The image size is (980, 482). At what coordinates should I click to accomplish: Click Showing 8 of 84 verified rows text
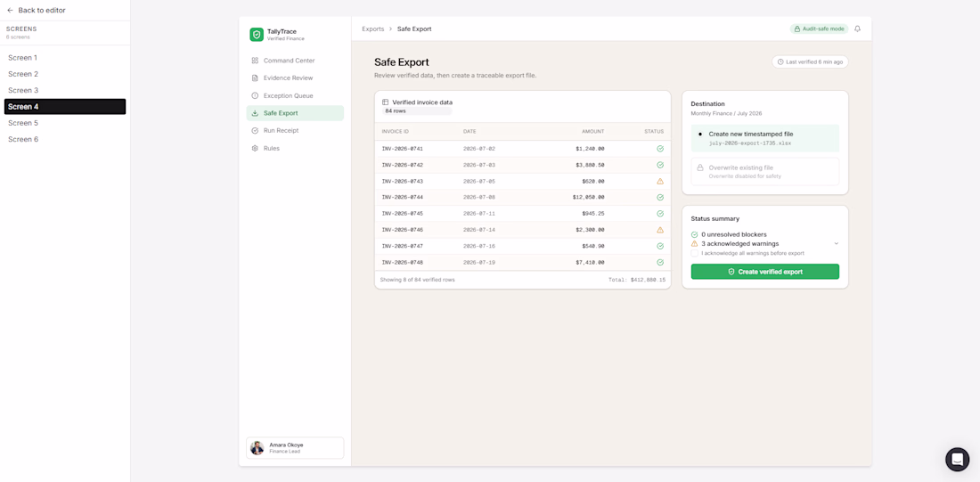(x=418, y=280)
